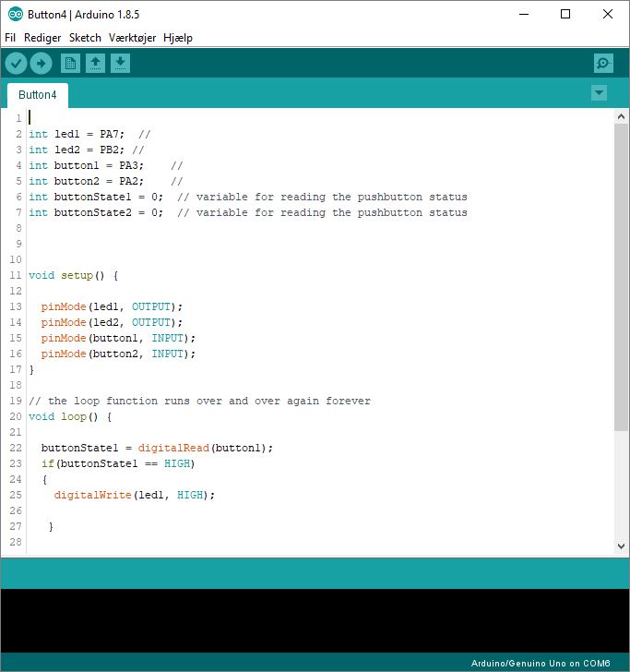
Task: Click the Verify (checkmark) button
Action: point(17,64)
